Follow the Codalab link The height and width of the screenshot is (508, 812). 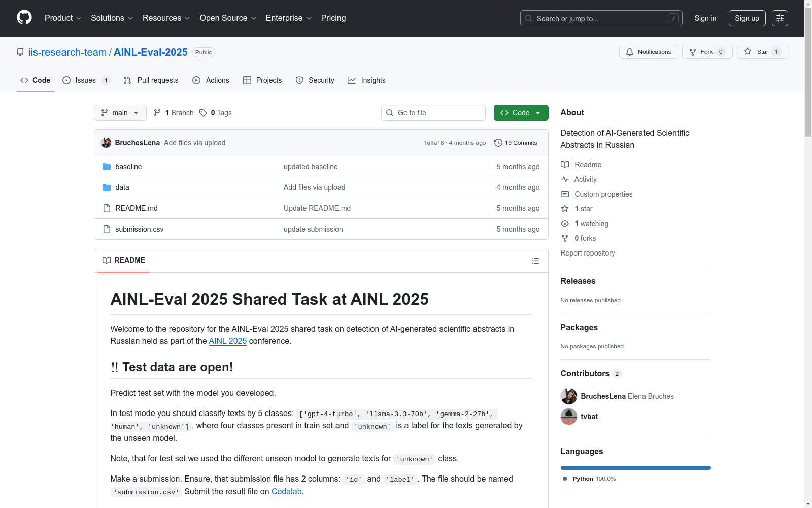click(287, 492)
